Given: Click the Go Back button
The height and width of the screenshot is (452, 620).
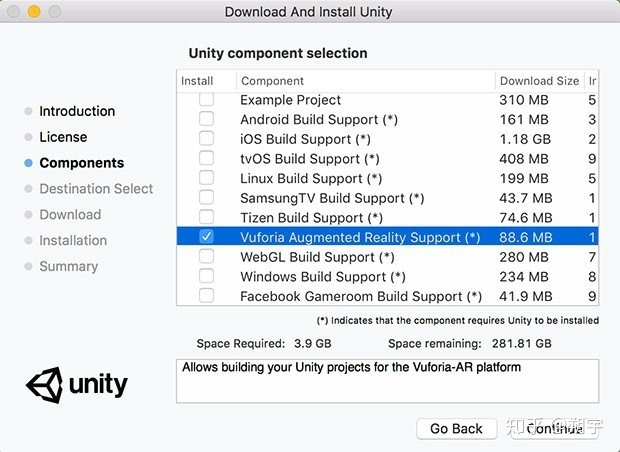Looking at the screenshot, I should (x=456, y=429).
